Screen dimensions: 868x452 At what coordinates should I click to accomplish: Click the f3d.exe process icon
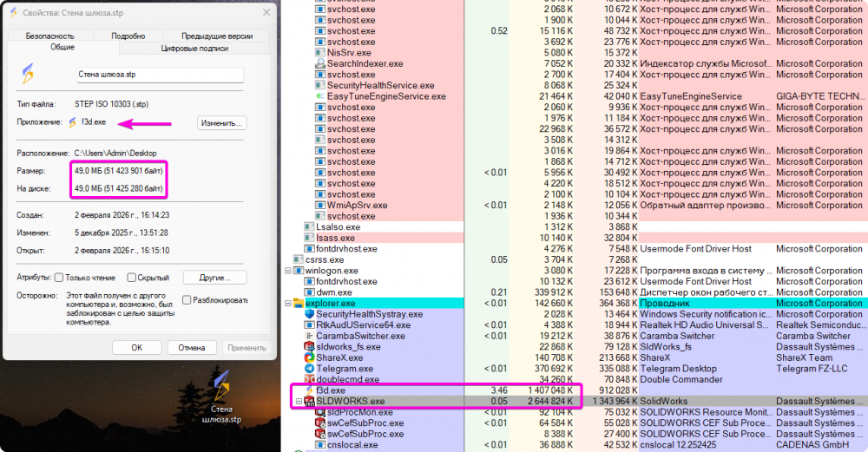[309, 390]
